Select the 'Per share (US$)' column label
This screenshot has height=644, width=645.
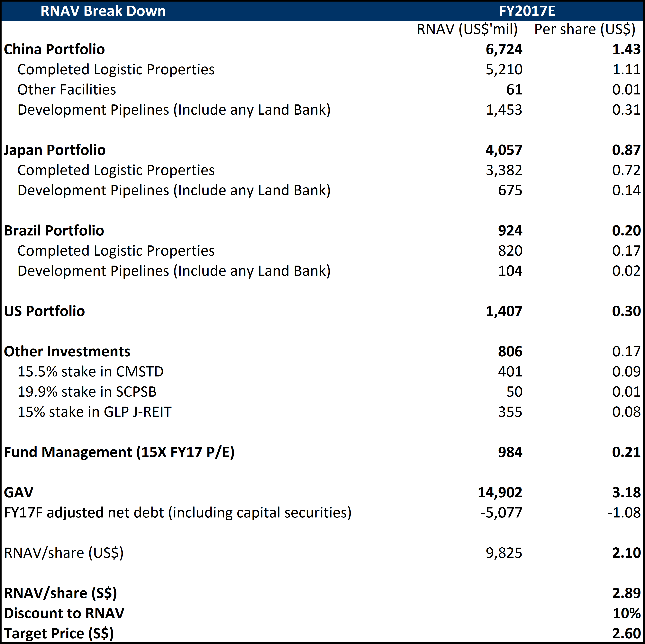[x=585, y=29]
